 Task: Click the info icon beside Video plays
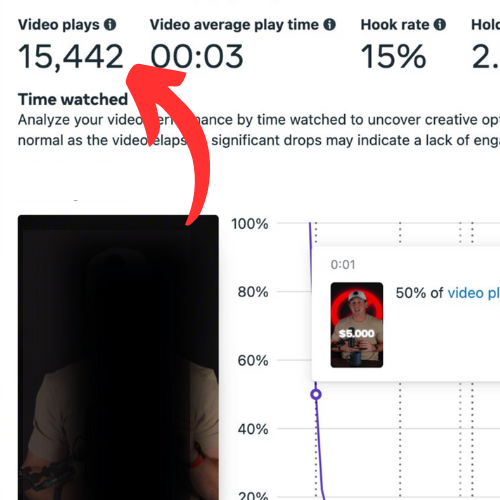110,25
